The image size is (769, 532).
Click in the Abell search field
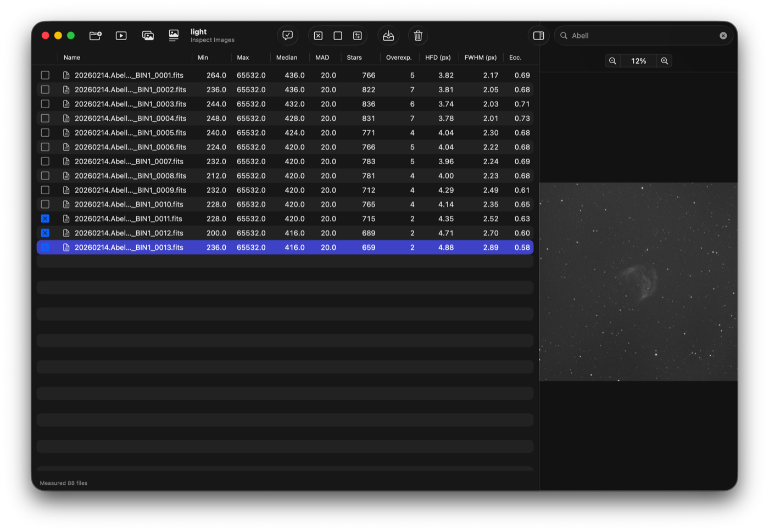643,36
